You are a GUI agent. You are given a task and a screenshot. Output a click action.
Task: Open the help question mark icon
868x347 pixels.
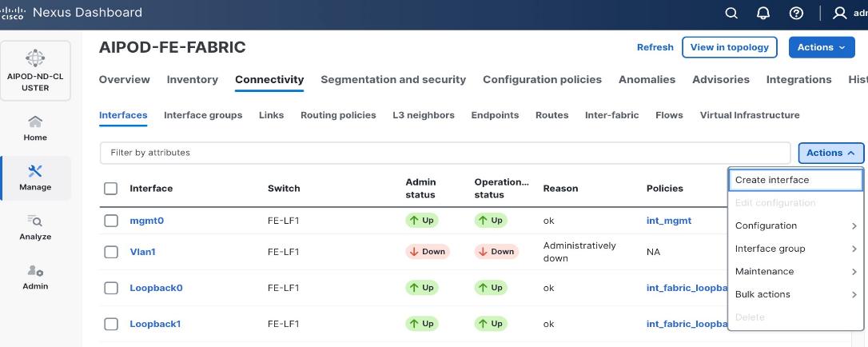(795, 13)
